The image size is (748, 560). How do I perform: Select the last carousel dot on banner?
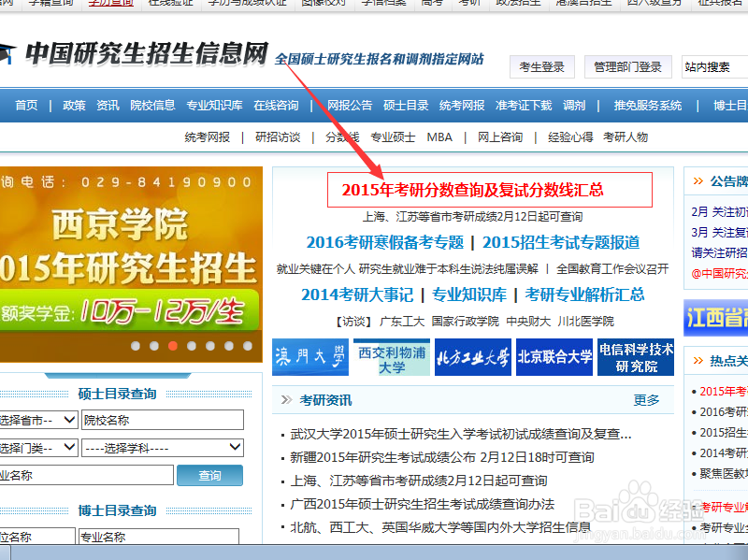[x=248, y=346]
